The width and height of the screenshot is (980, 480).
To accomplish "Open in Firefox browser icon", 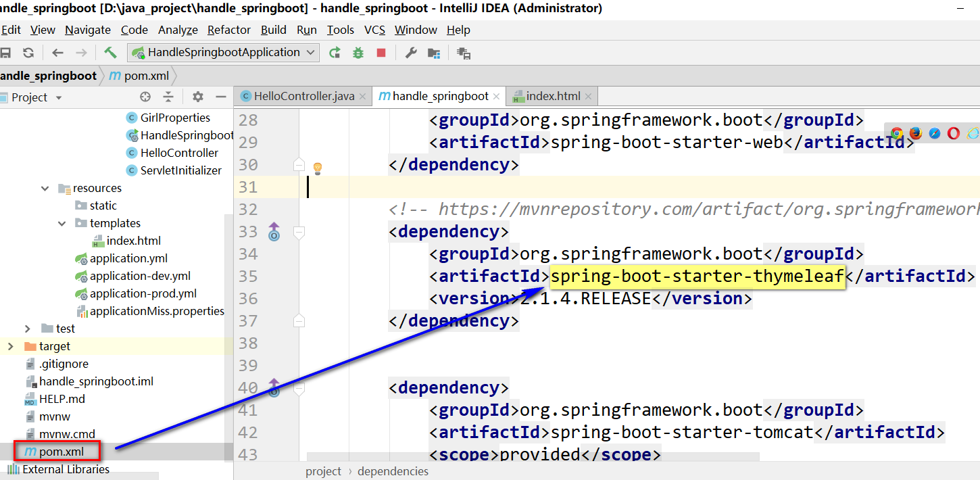I will point(916,133).
